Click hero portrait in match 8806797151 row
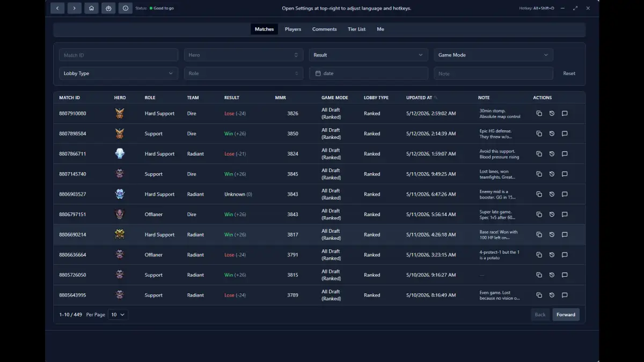644x362 pixels. pyautogui.click(x=119, y=215)
